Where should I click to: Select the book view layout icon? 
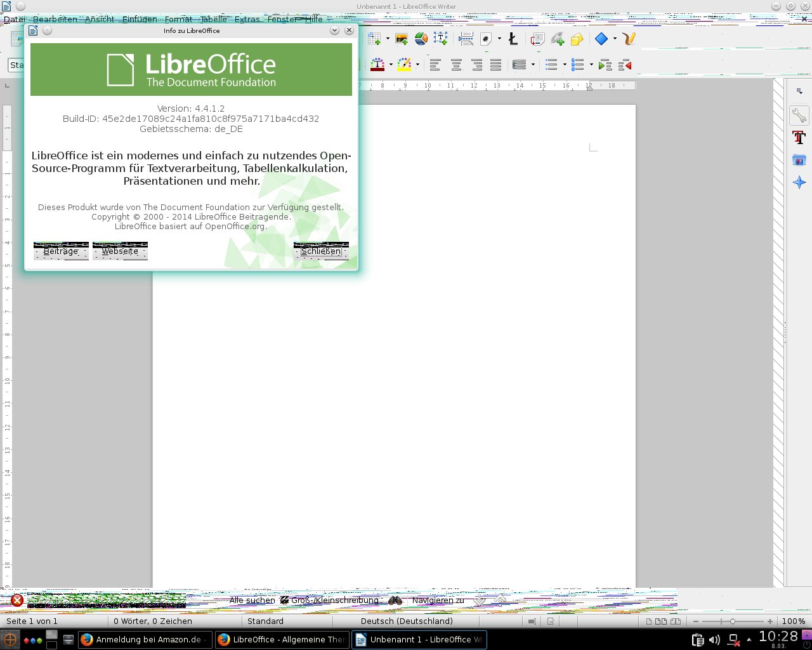pos(676,621)
